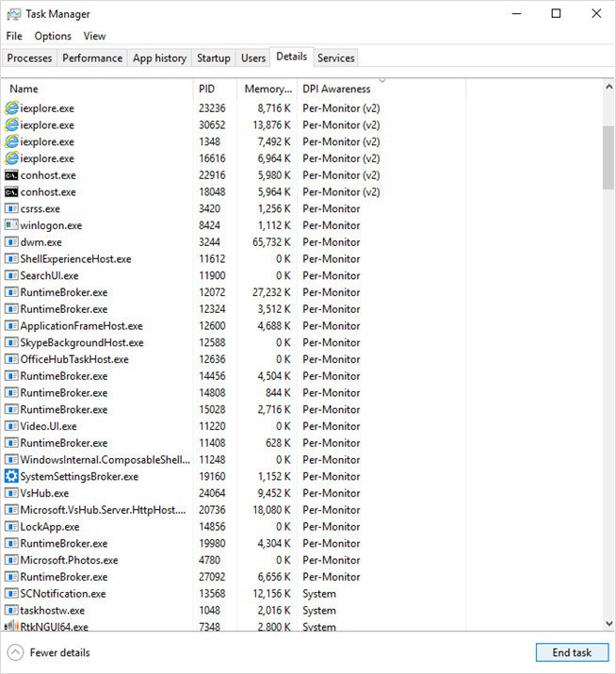Select the PID 12324 cell
This screenshot has height=674, width=616.
[x=212, y=309]
